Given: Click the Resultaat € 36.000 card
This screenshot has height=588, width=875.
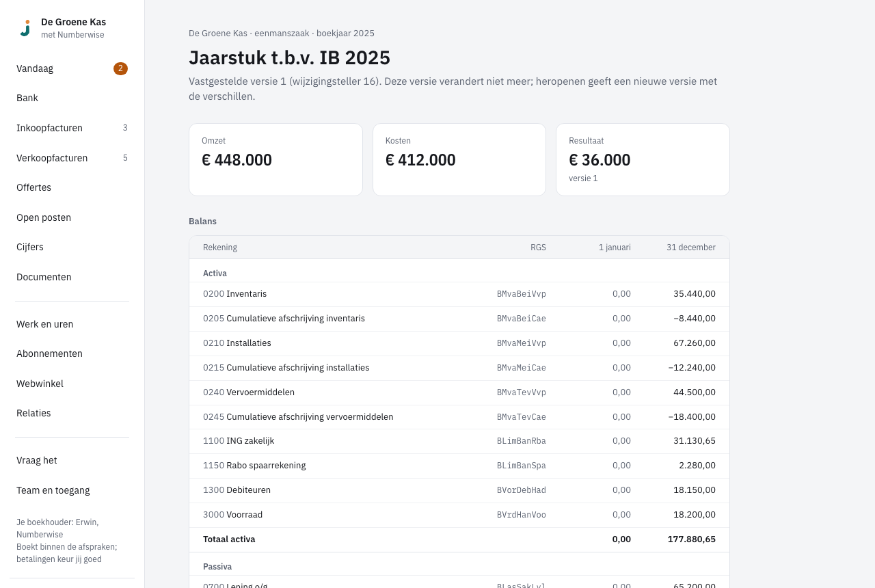Looking at the screenshot, I should [643, 159].
